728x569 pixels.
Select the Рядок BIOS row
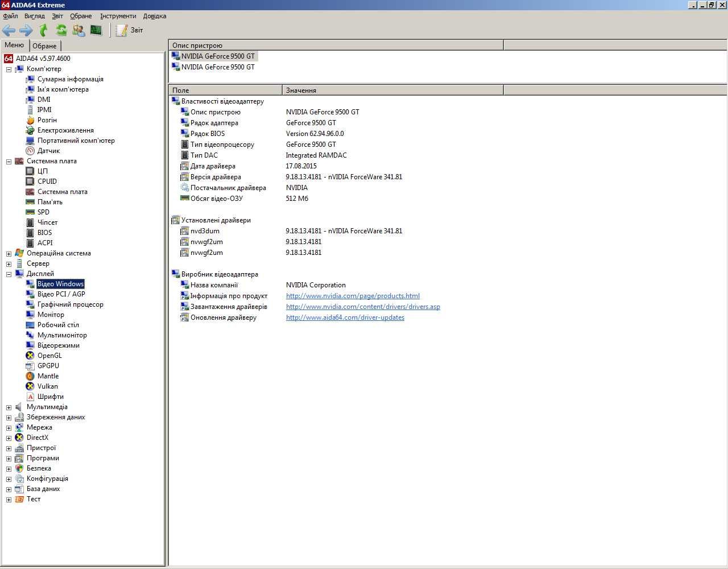pyautogui.click(x=262, y=134)
